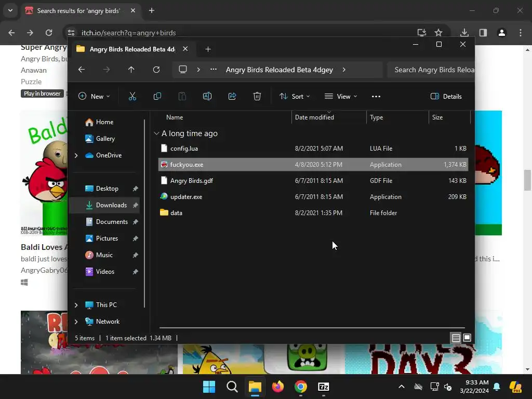The image size is (532, 399).
Task: Switch to large thumbnails view icon in status bar
Action: click(x=467, y=338)
